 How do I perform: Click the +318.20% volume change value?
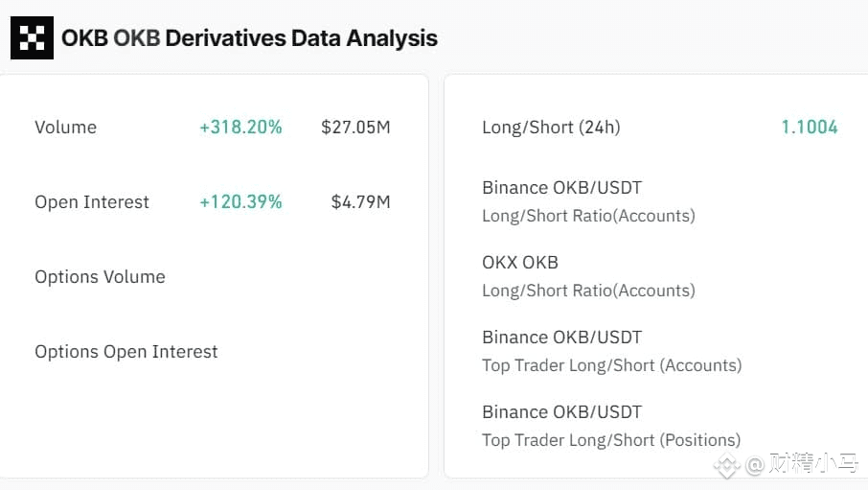coord(240,128)
